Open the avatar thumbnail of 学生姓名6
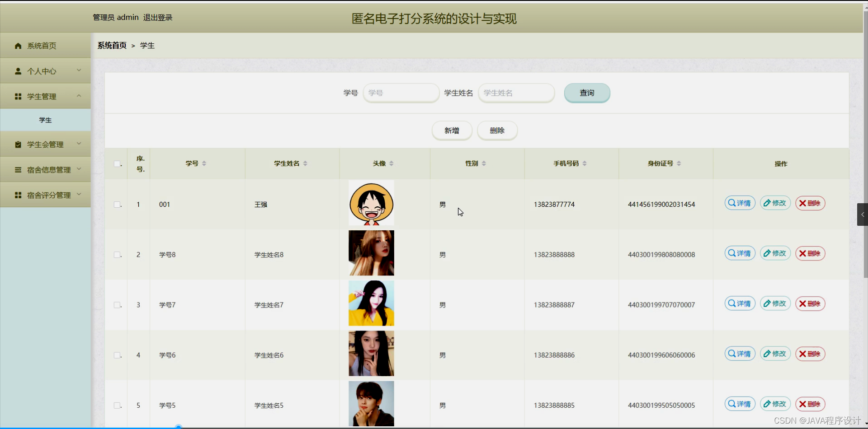This screenshot has height=429, width=868. click(371, 353)
